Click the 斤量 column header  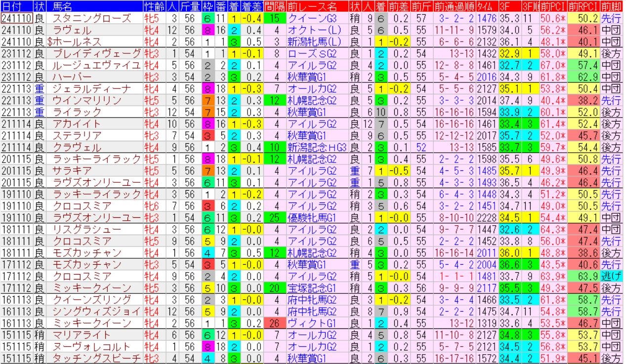[190, 6]
